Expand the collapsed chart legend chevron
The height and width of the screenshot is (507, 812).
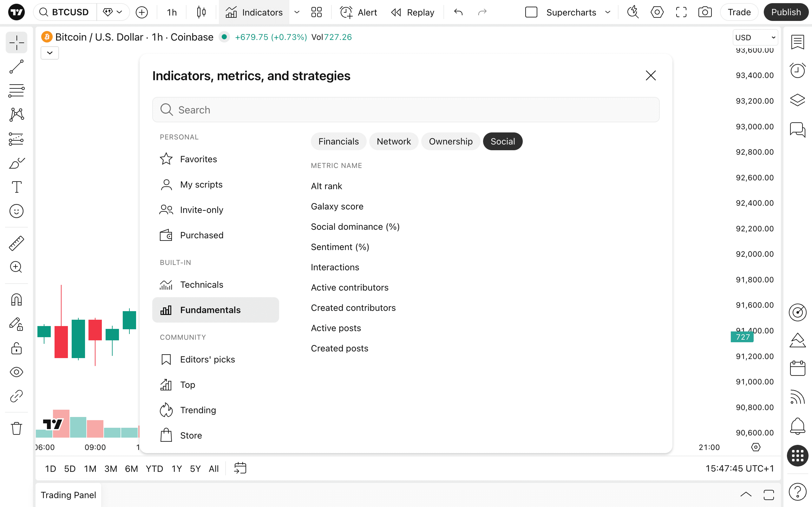[50, 53]
